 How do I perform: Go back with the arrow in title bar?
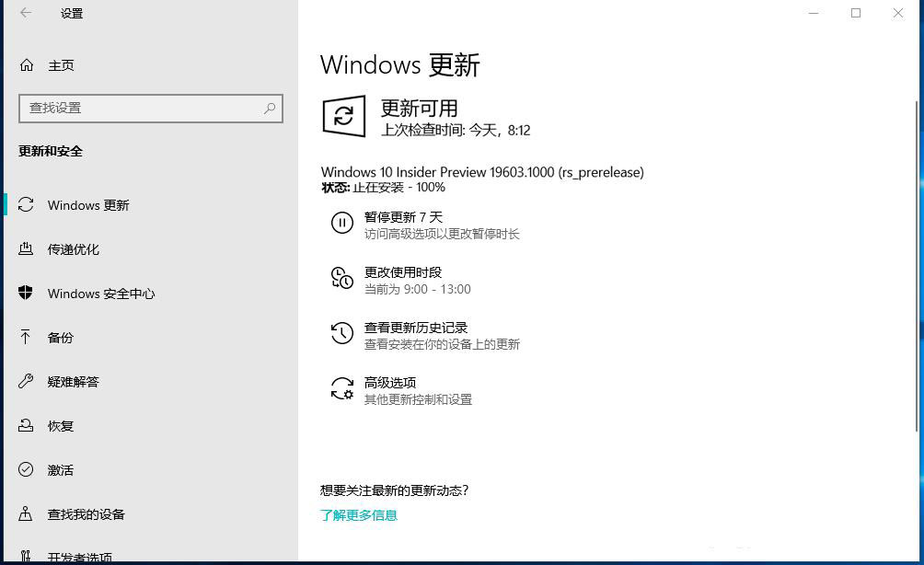click(x=26, y=12)
